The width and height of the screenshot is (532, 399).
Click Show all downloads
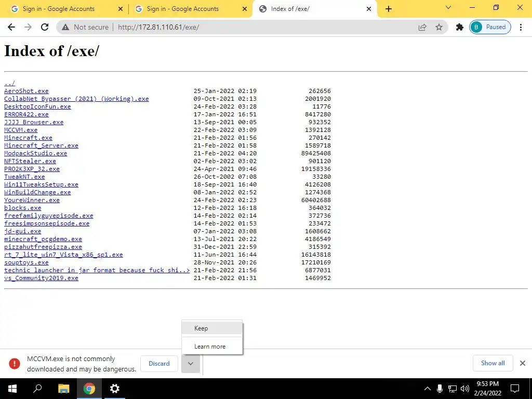493,363
